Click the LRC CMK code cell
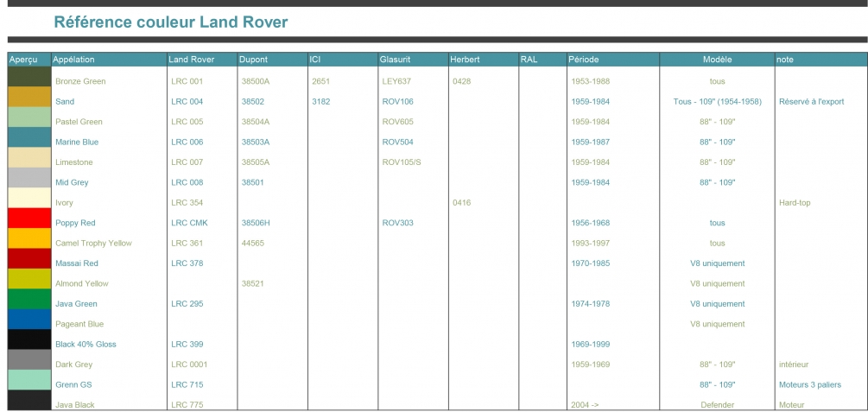 click(x=189, y=223)
